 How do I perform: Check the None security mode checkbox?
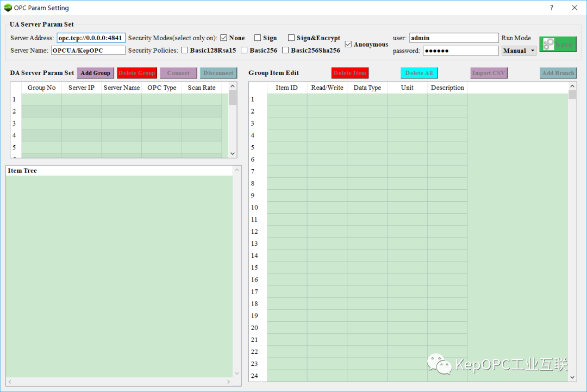click(223, 38)
